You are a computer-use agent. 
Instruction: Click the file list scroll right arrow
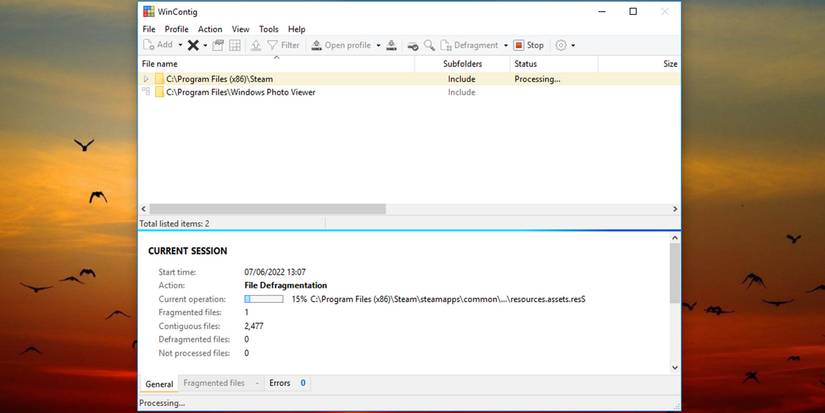675,209
